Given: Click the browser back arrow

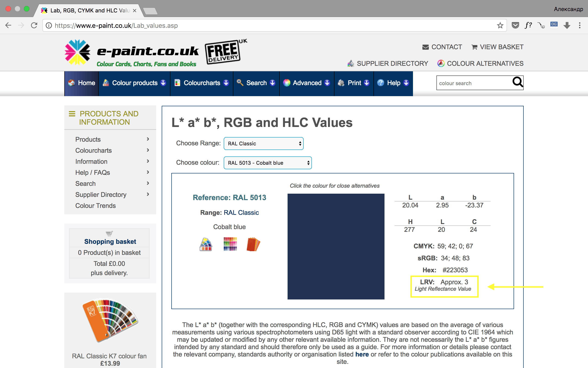Looking at the screenshot, I should [8, 25].
